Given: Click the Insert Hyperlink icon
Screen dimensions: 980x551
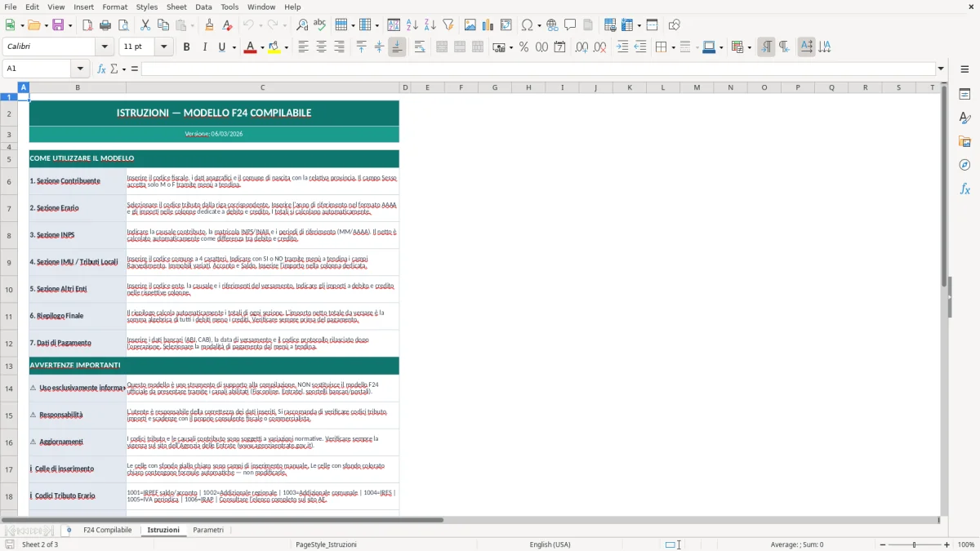Looking at the screenshot, I should (x=552, y=25).
